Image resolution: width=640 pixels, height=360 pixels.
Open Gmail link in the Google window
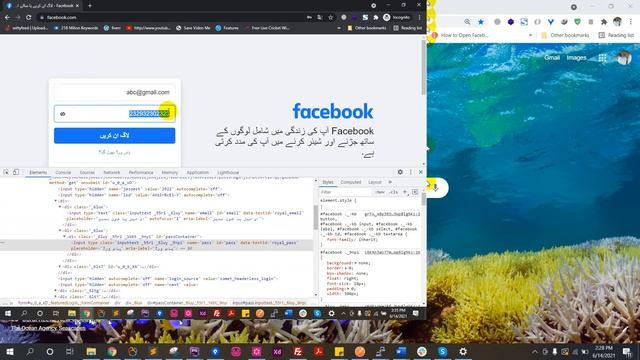click(552, 58)
